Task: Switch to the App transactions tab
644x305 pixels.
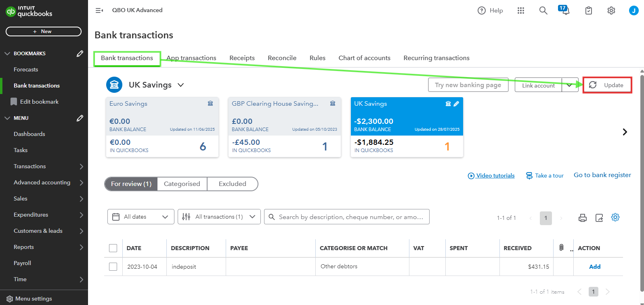Action: [191, 58]
